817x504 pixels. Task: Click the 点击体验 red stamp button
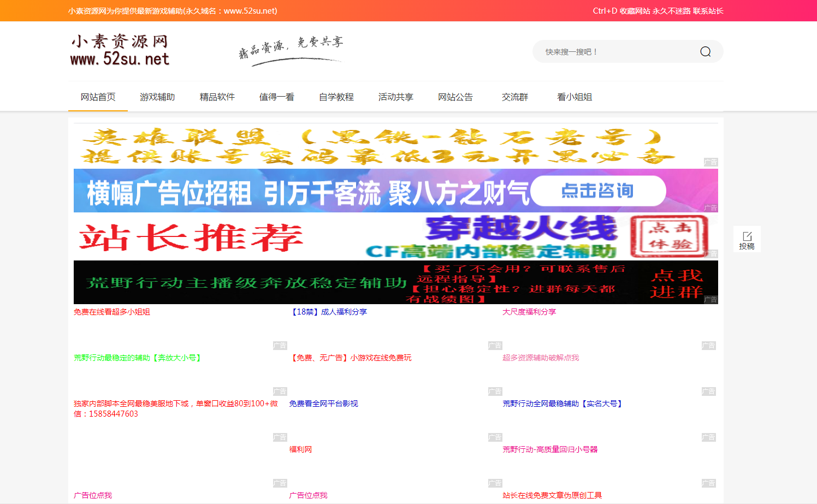tap(670, 236)
